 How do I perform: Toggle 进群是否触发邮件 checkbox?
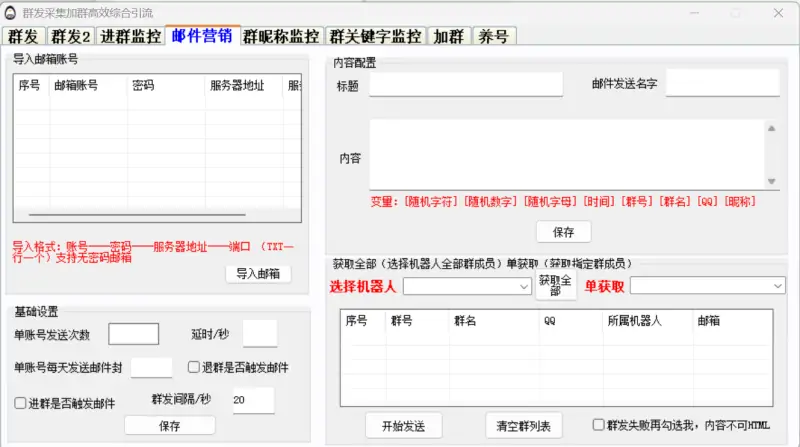pyautogui.click(x=21, y=403)
